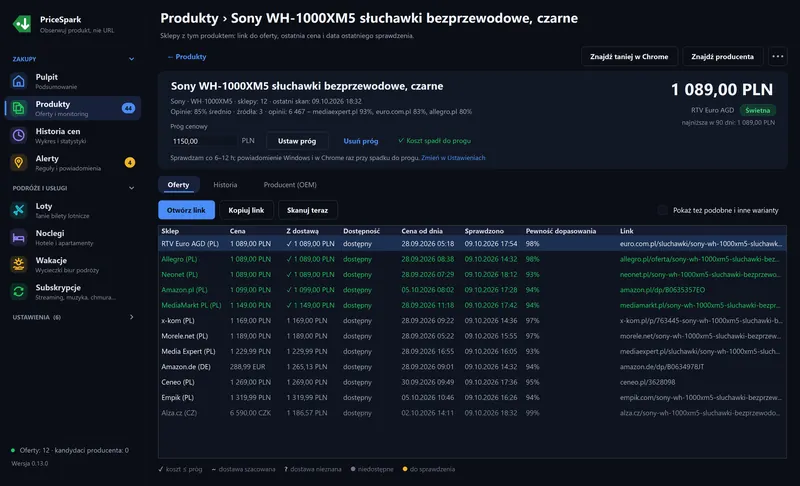Select the x-kom (PL) row
This screenshot has height=486, width=800.
(472, 321)
